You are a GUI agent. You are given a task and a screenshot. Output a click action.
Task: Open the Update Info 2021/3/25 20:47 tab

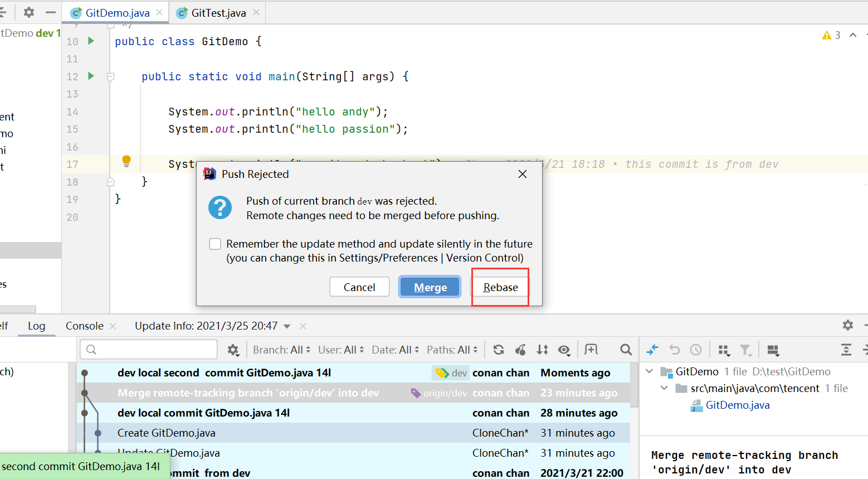206,326
